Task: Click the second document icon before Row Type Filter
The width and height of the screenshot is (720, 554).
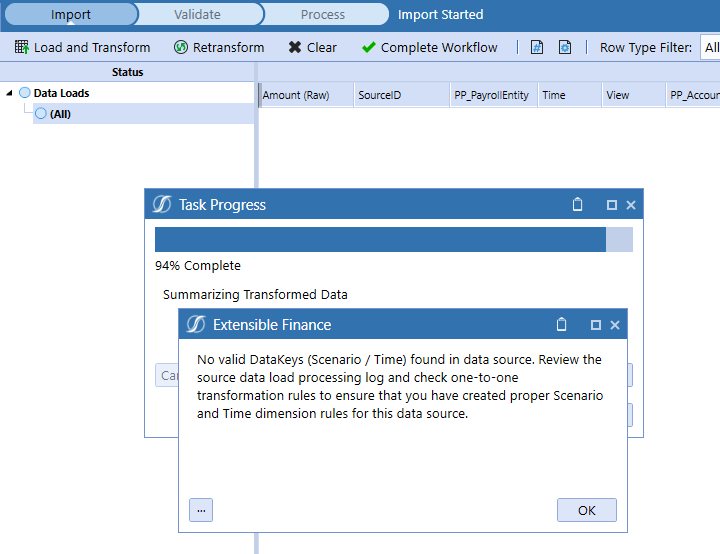Action: point(565,47)
